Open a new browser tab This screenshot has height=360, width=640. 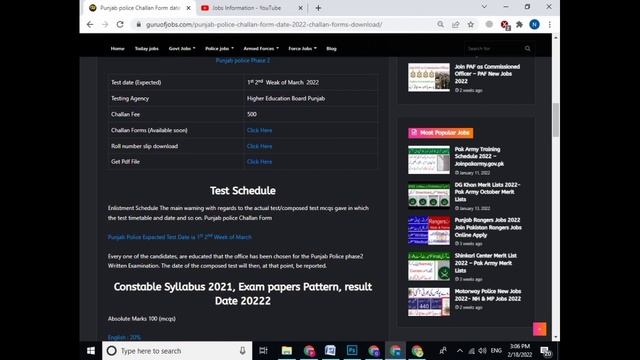tap(318, 8)
